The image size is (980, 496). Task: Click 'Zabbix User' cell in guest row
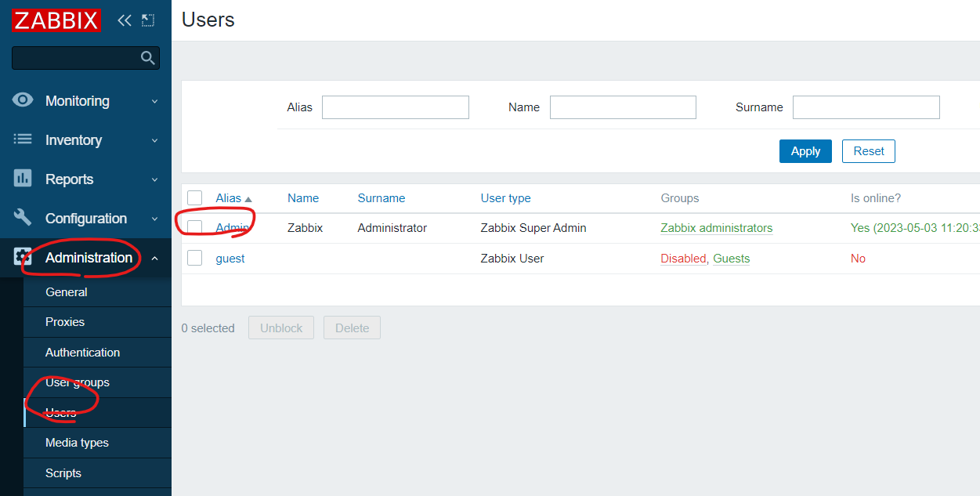click(512, 259)
